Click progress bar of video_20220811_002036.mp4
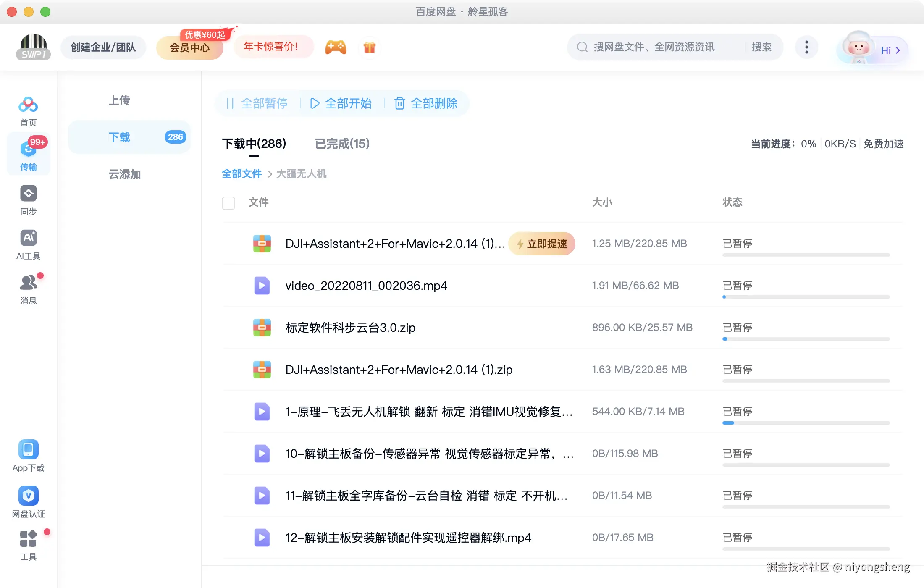Image resolution: width=924 pixels, height=588 pixels. pos(806,297)
